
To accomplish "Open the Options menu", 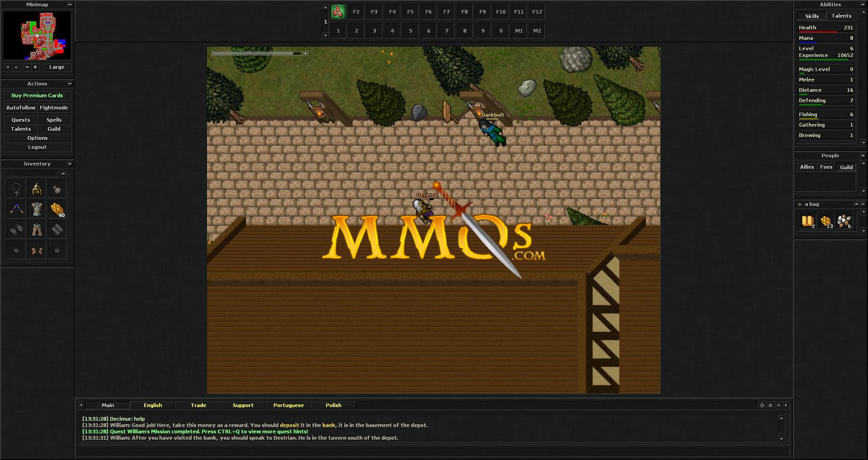I will pos(37,138).
